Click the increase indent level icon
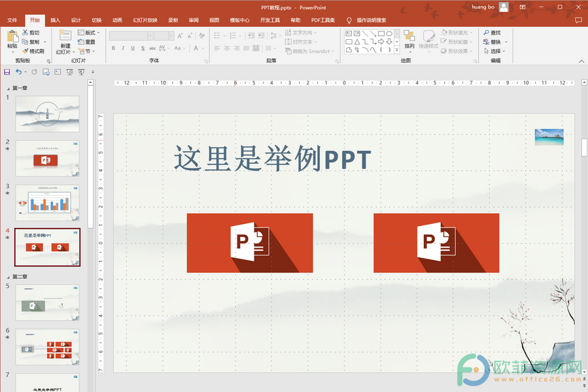This screenshot has width=588, height=392. [261, 35]
